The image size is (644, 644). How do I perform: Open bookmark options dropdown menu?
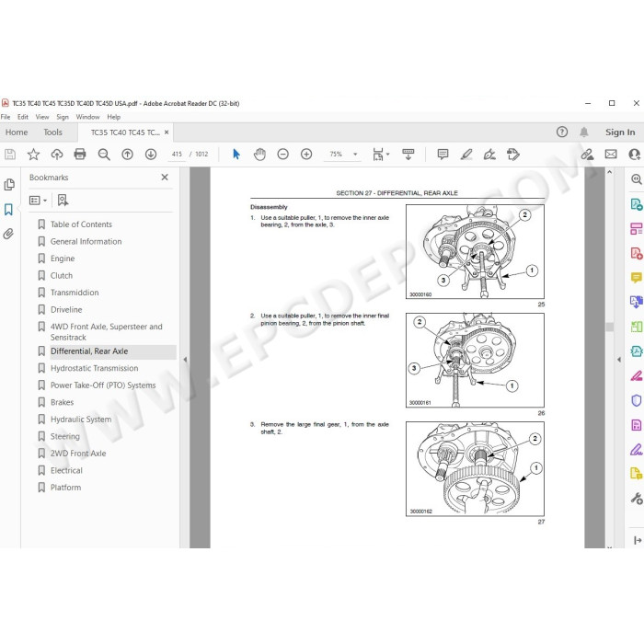(39, 201)
